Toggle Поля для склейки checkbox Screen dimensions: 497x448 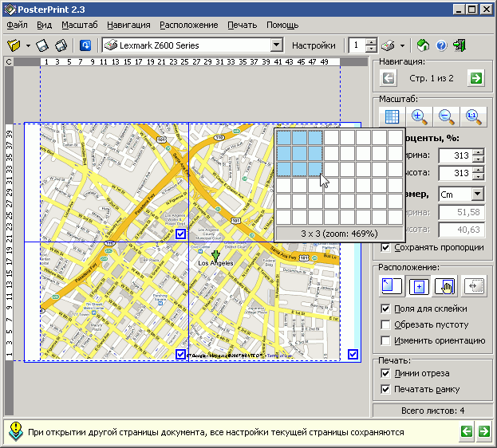coord(385,308)
